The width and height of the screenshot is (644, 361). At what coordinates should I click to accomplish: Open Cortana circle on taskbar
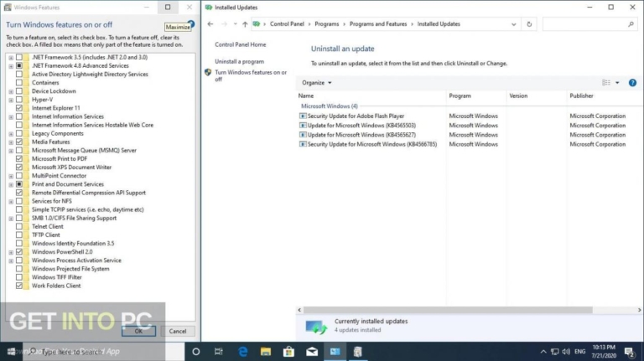[x=196, y=352]
